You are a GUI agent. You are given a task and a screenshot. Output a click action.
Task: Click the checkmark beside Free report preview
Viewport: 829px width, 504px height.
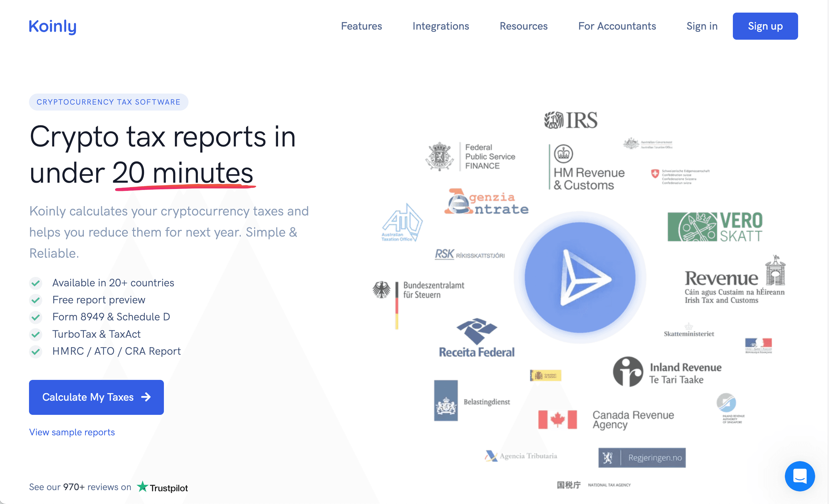coord(36,300)
